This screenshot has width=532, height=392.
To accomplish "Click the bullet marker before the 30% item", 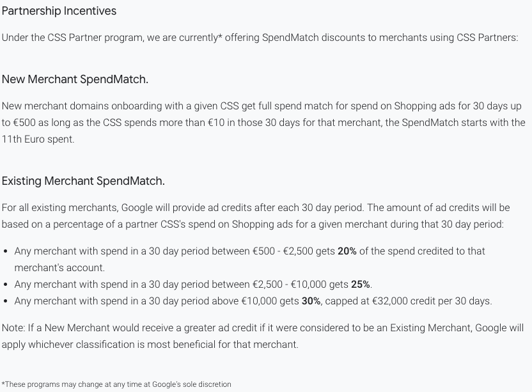I will pyautogui.click(x=6, y=301).
